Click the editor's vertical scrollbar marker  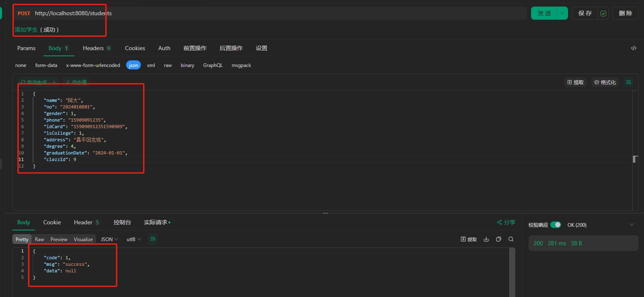(x=635, y=159)
